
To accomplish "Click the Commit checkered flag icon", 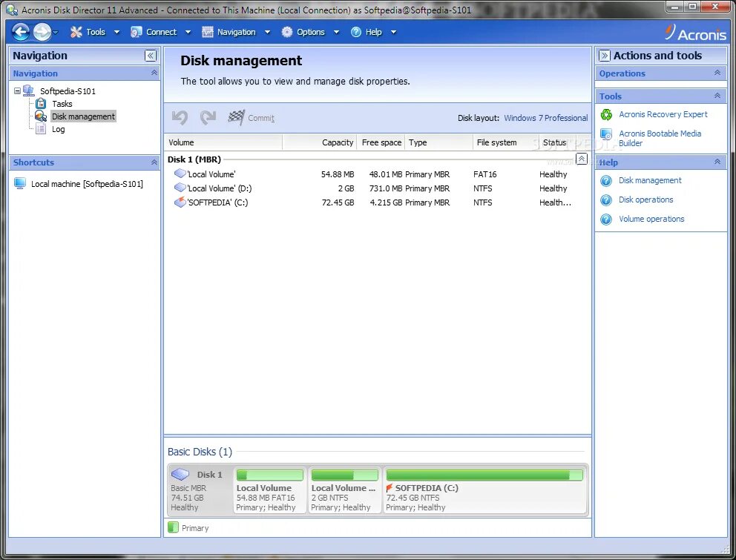I will tap(236, 117).
